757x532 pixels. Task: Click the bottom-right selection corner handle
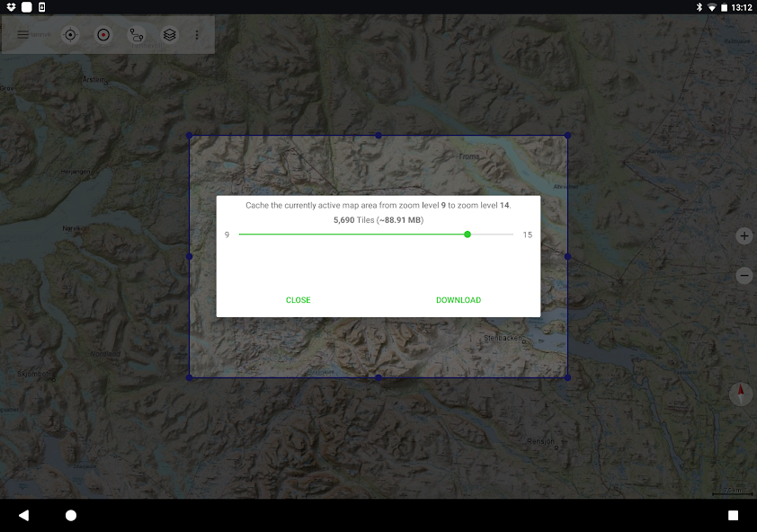567,377
